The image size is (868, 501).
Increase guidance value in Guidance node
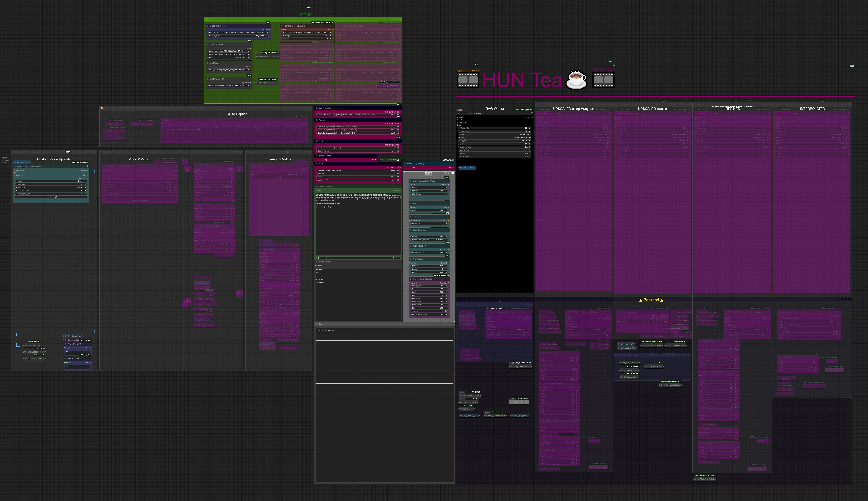coord(446,224)
